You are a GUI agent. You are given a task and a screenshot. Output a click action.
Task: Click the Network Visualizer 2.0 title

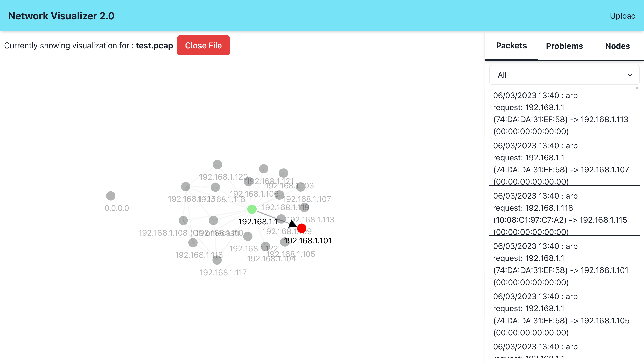click(x=61, y=16)
